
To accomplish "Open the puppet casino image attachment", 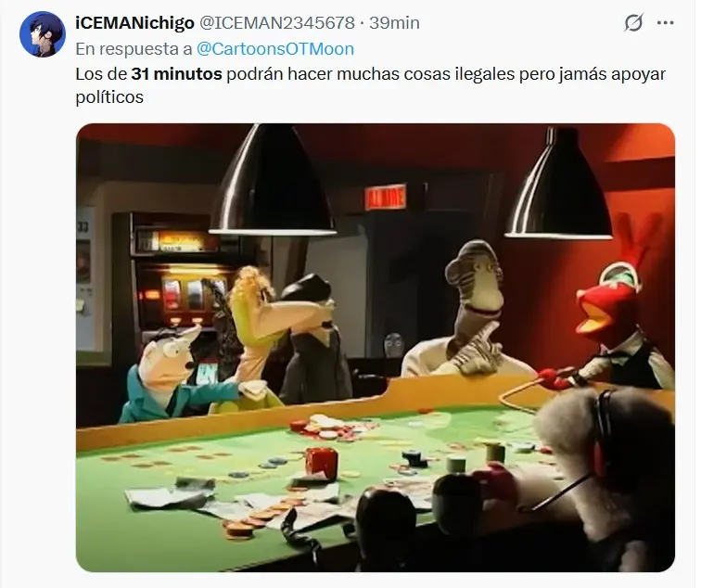I will pyautogui.click(x=376, y=348).
